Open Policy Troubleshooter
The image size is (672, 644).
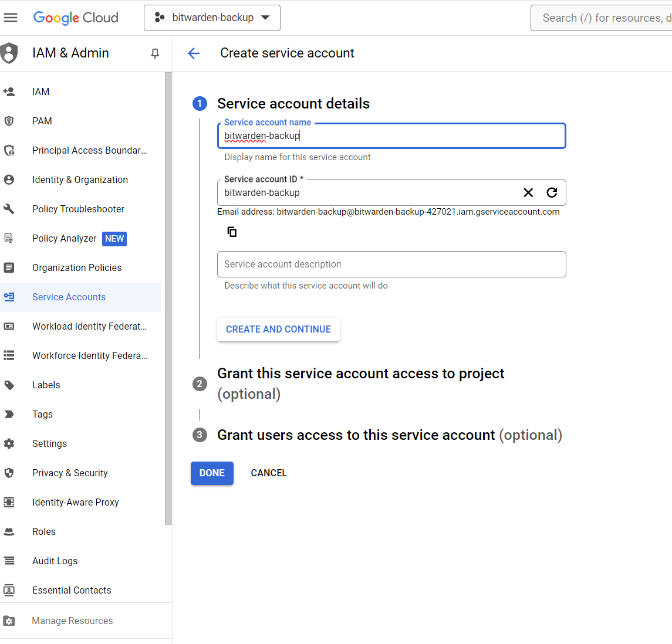point(78,209)
